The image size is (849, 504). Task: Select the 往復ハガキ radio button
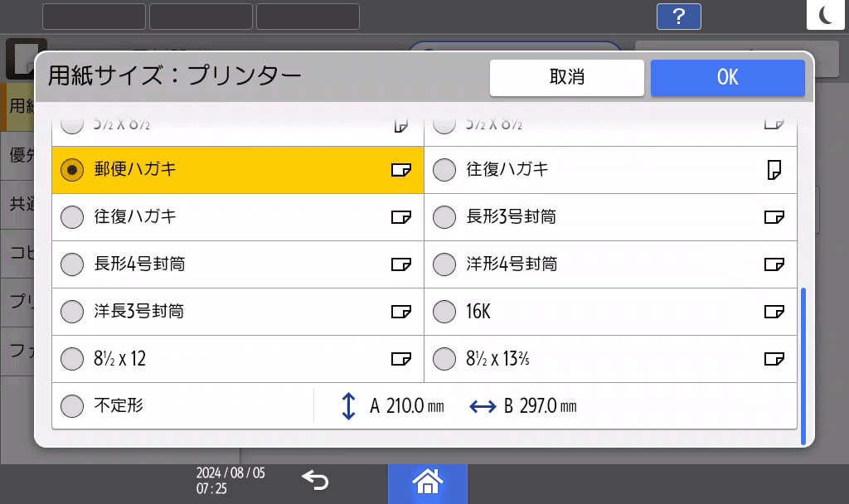(72, 217)
